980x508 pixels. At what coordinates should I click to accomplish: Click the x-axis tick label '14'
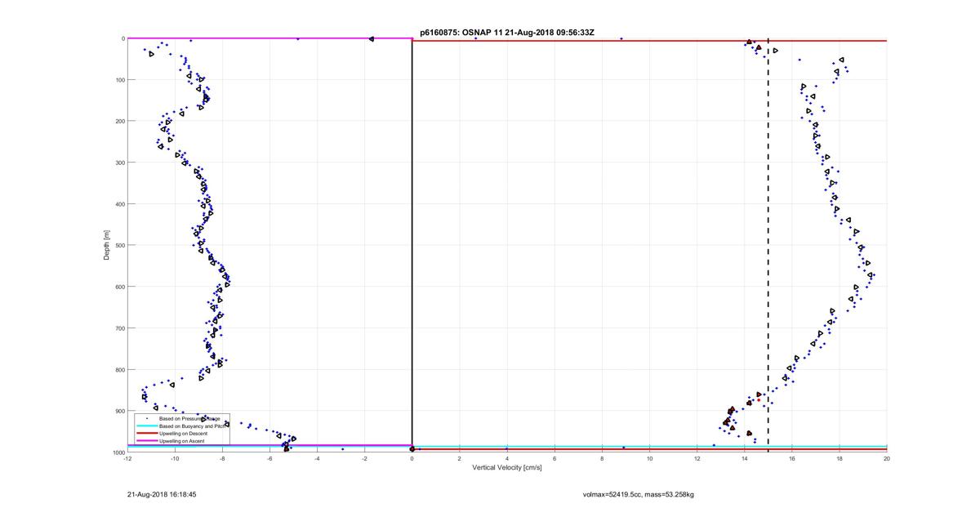click(745, 459)
